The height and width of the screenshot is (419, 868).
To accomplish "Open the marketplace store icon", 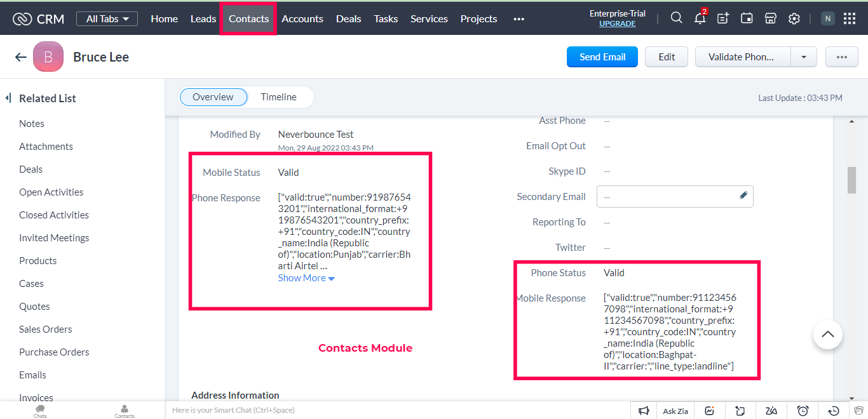I will click(770, 18).
